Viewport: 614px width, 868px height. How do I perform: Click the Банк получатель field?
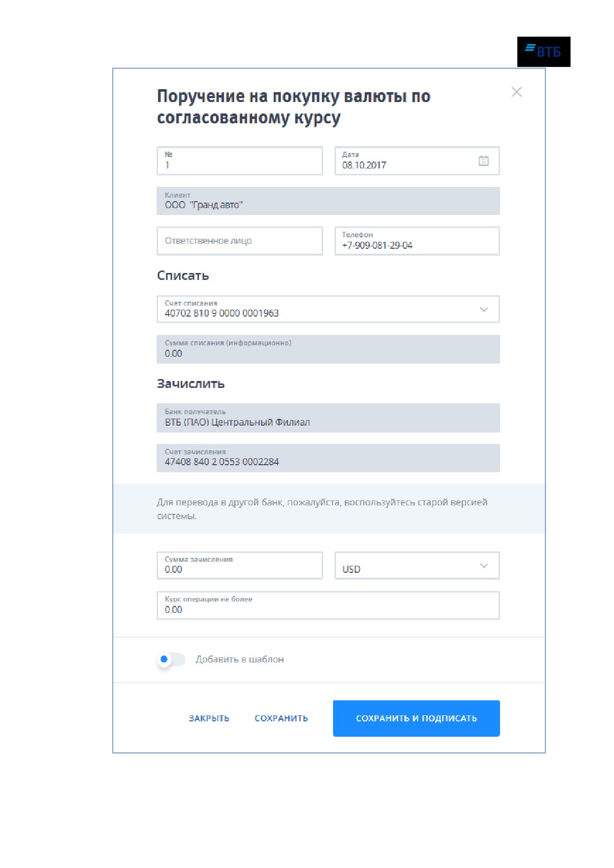click(328, 418)
